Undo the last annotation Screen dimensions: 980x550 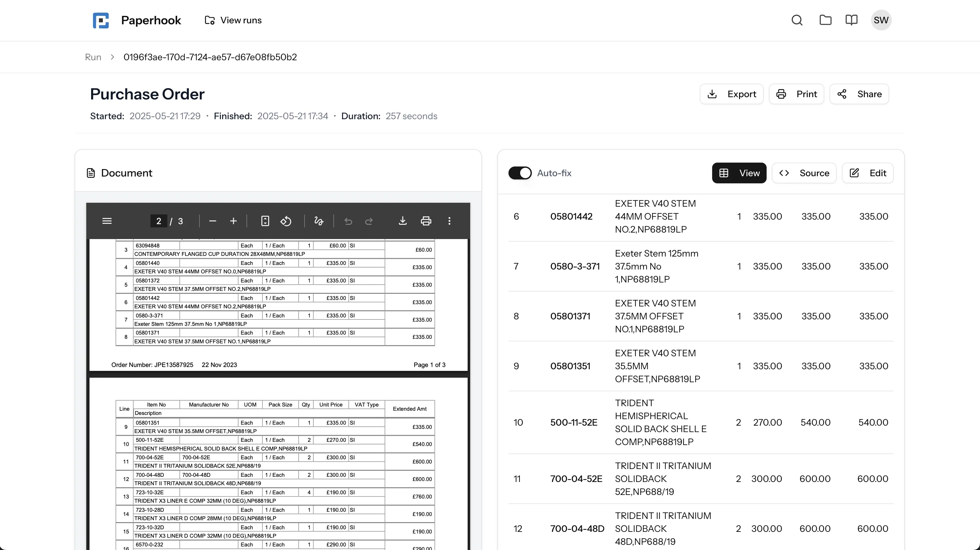pyautogui.click(x=348, y=221)
